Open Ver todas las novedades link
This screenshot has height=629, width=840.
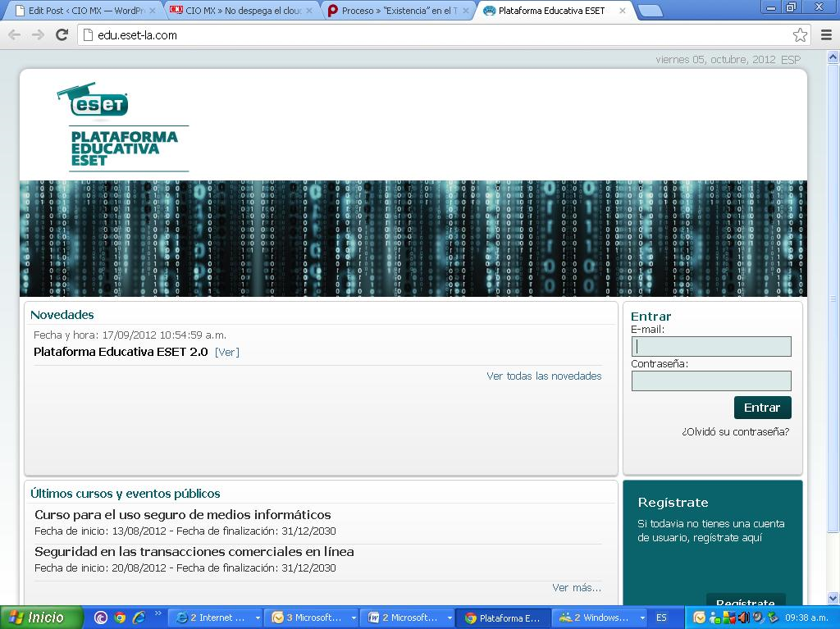pos(544,376)
